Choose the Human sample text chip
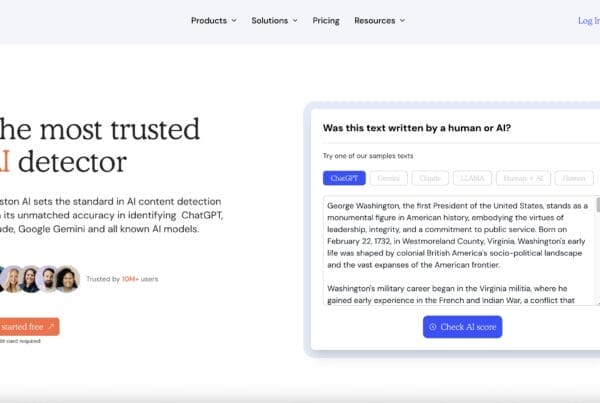The width and height of the screenshot is (600, 403). (573, 178)
